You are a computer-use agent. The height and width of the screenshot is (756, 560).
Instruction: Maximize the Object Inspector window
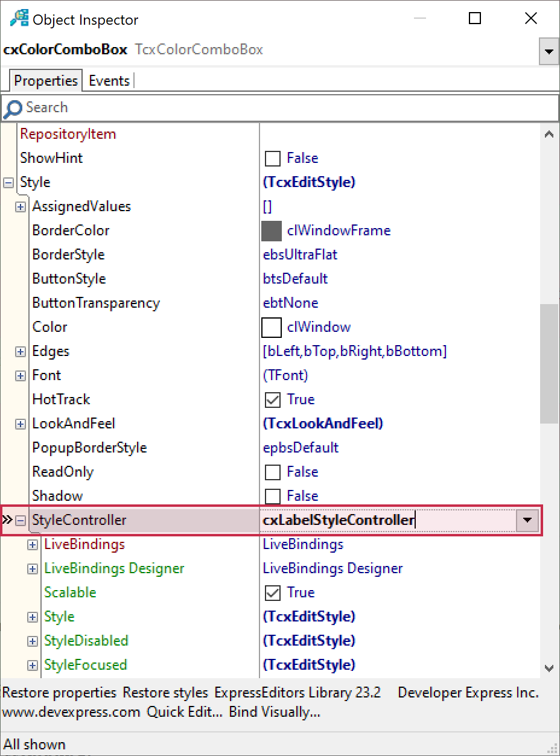pyautogui.click(x=475, y=19)
